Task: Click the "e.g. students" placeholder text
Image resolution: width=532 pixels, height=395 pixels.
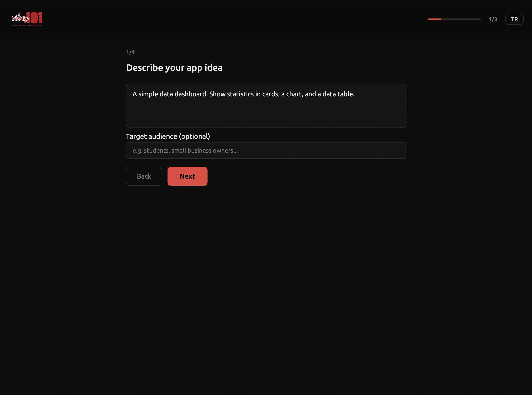Action: 151,150
